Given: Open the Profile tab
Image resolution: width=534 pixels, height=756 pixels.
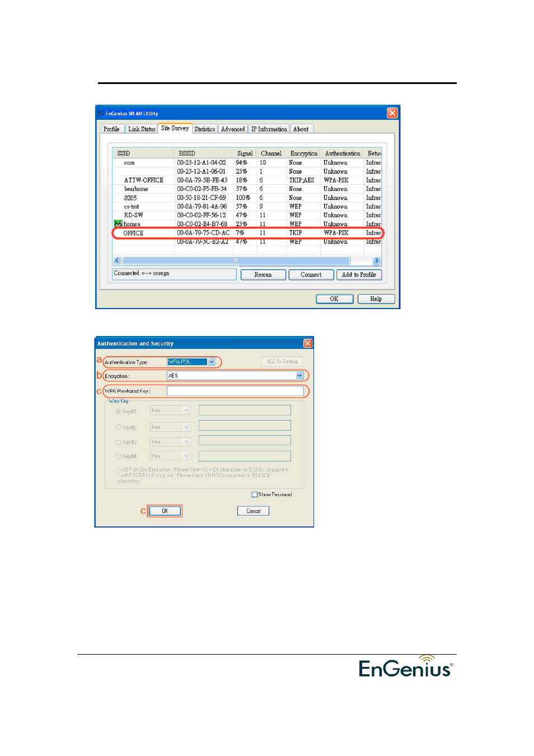Looking at the screenshot, I should pos(111,129).
